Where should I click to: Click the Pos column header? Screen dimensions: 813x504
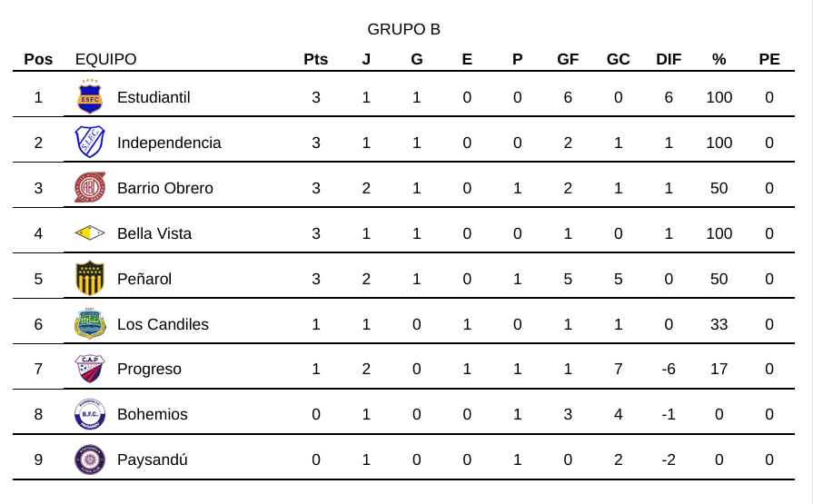click(x=38, y=60)
